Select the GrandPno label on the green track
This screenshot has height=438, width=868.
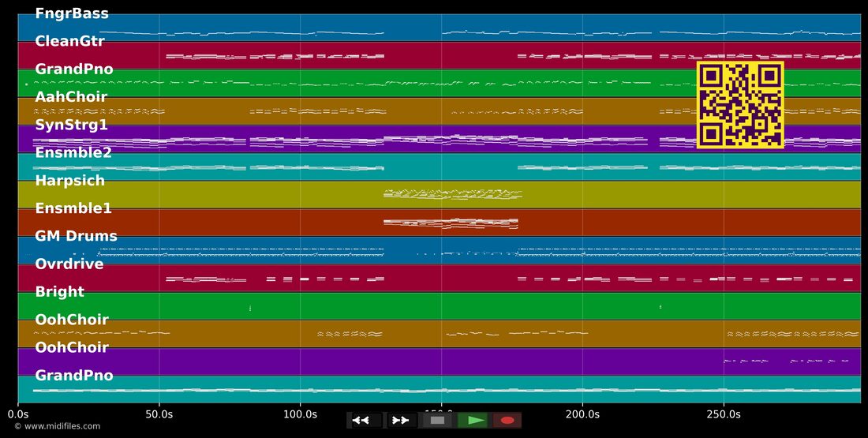tap(74, 69)
